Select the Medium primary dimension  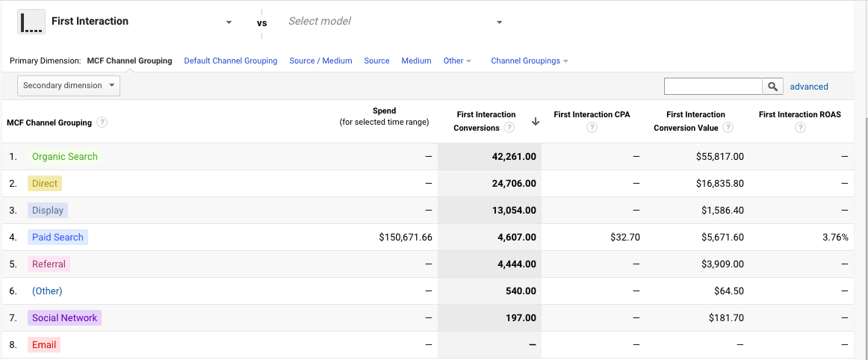pyautogui.click(x=416, y=61)
